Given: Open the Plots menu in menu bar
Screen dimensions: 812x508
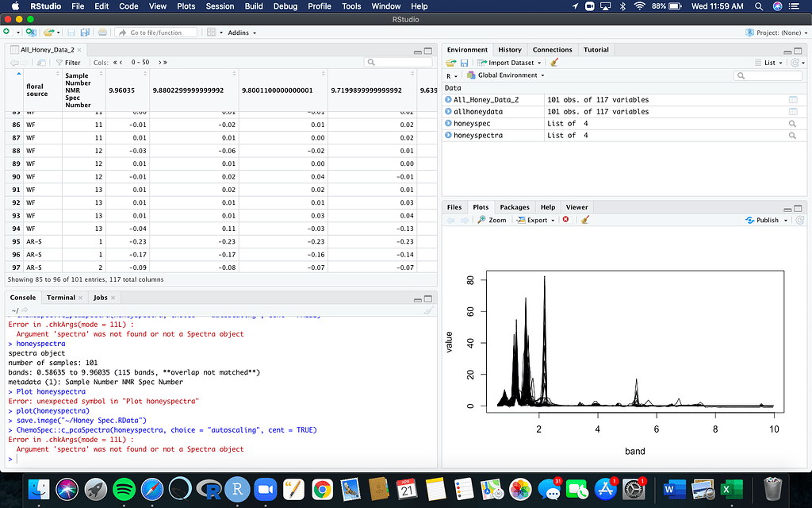Looking at the screenshot, I should click(x=186, y=6).
